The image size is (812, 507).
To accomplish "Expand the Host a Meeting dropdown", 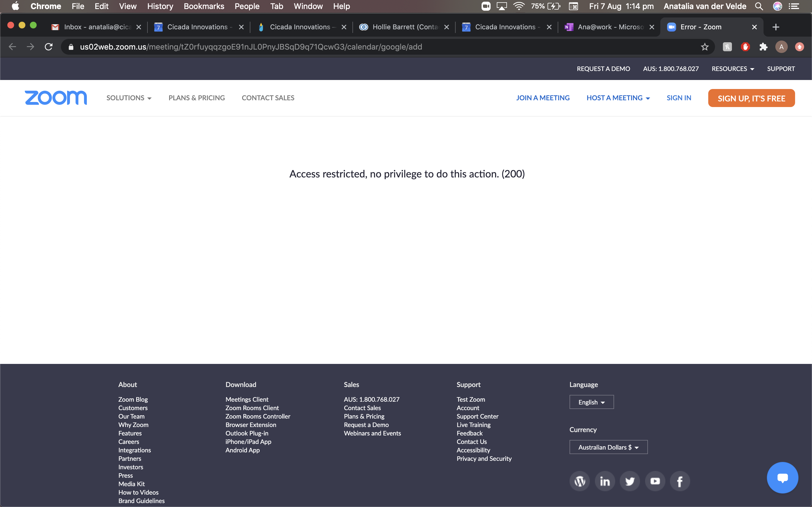I will 618,98.
